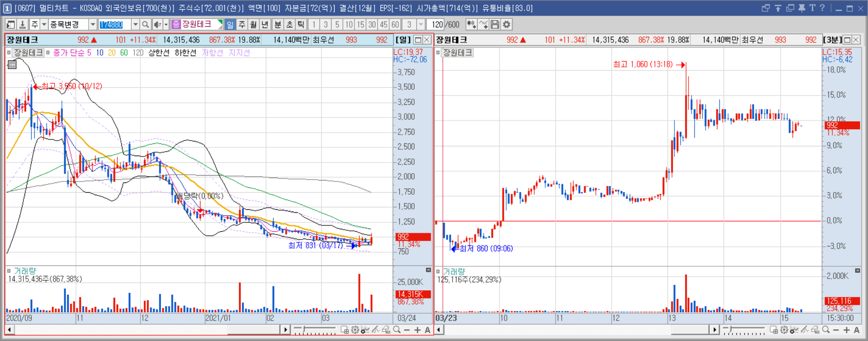Click the T font size icon in title bar
This screenshot has height=341, width=868.
[812, 8]
